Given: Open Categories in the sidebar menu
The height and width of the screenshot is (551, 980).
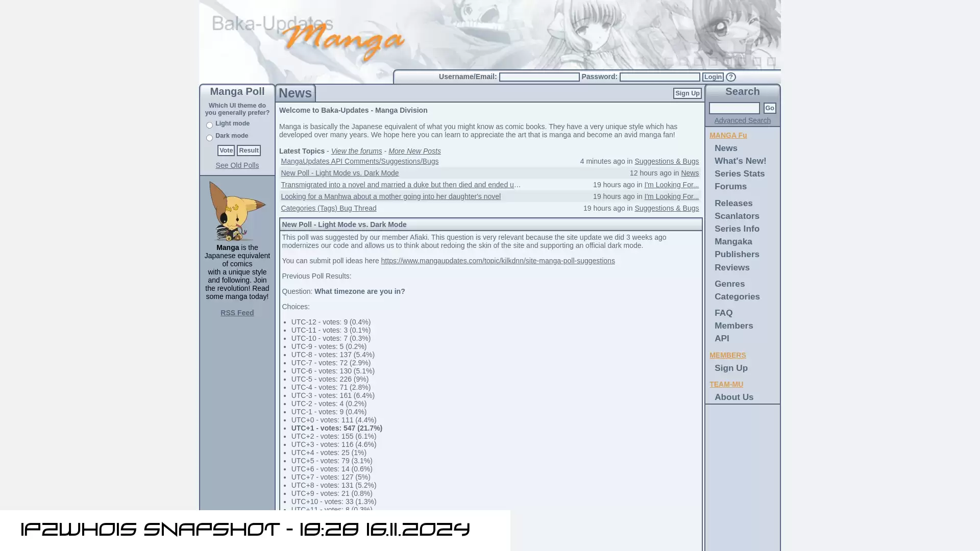Looking at the screenshot, I should [737, 296].
